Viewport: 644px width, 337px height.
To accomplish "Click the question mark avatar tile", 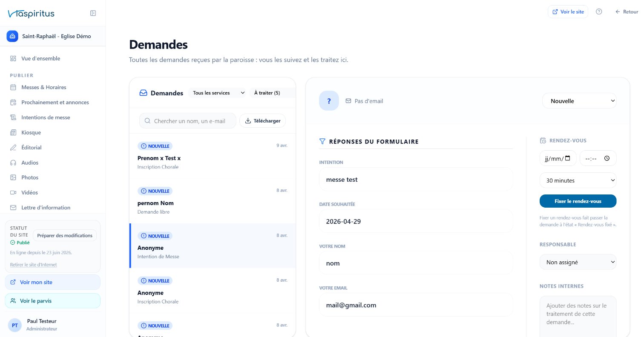I will pyautogui.click(x=329, y=101).
